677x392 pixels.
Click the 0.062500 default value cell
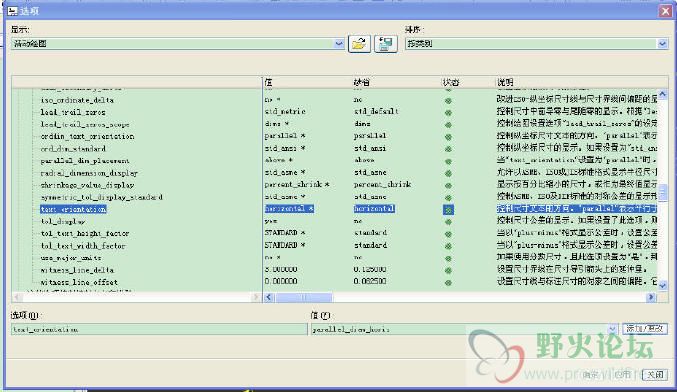[370, 281]
